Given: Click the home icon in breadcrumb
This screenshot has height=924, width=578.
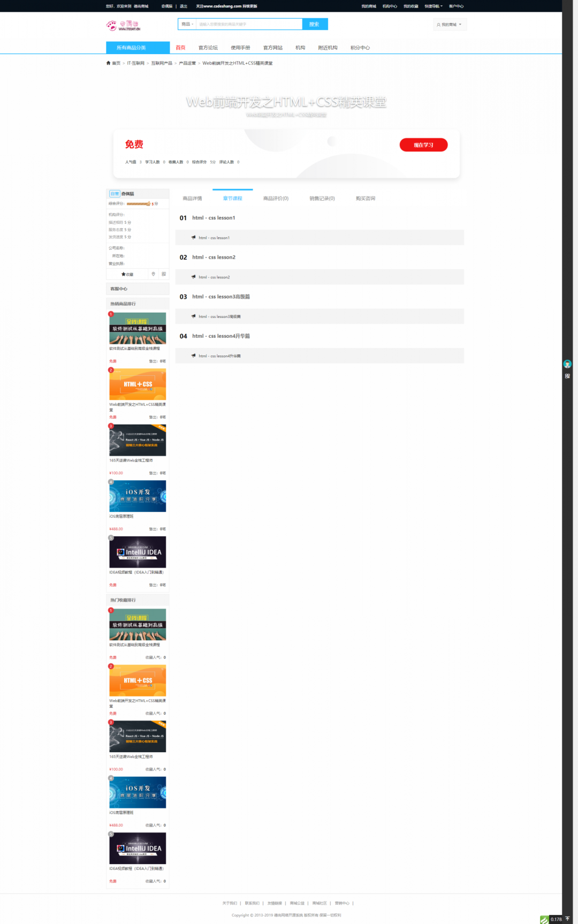Looking at the screenshot, I should click(x=109, y=63).
